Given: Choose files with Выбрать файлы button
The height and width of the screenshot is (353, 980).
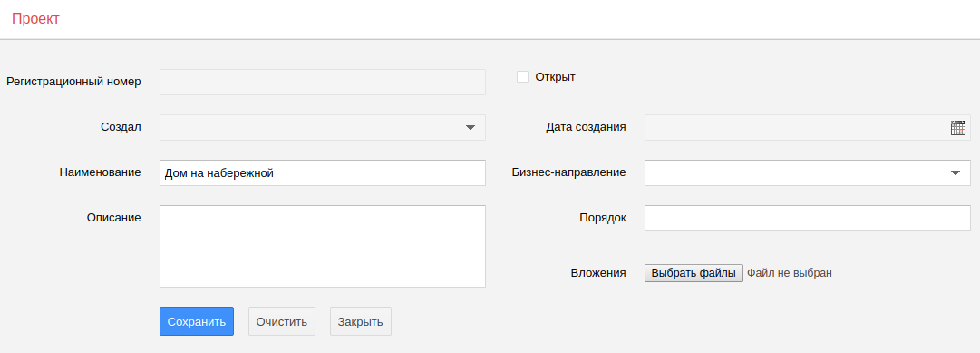Looking at the screenshot, I should click(694, 273).
